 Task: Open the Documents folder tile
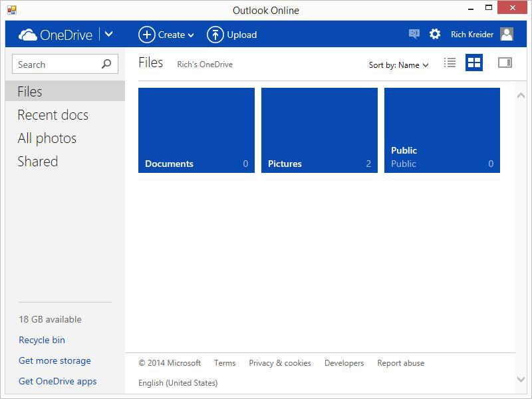(x=196, y=130)
